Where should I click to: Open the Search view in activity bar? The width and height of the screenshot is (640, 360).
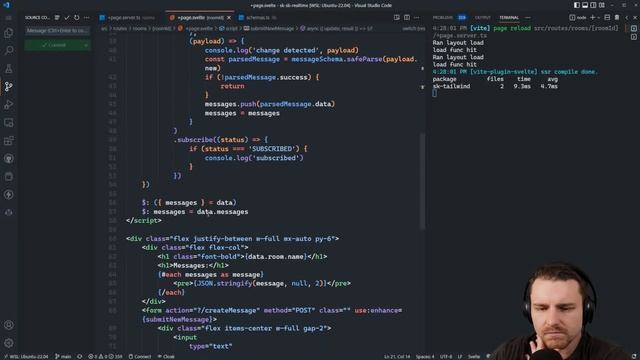point(9,50)
